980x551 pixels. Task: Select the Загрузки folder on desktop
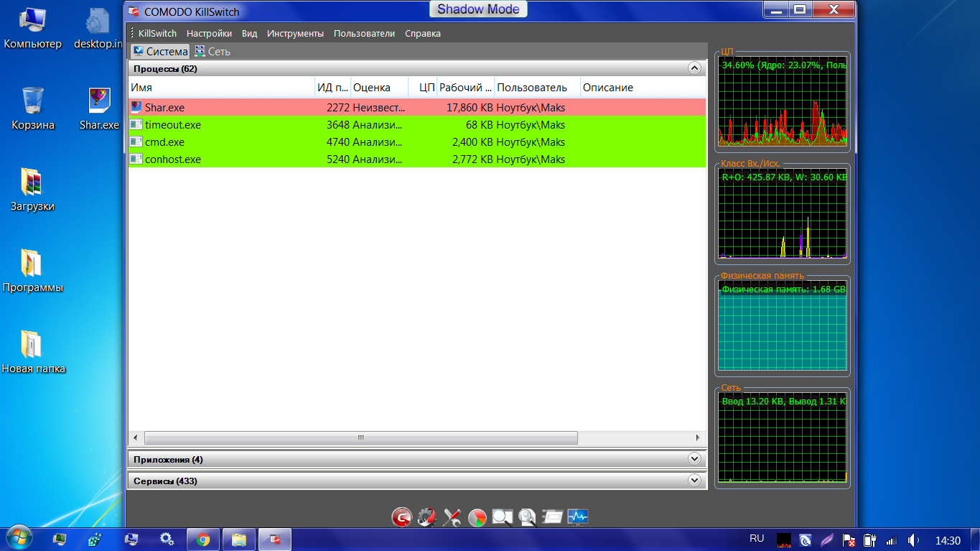coord(33,190)
